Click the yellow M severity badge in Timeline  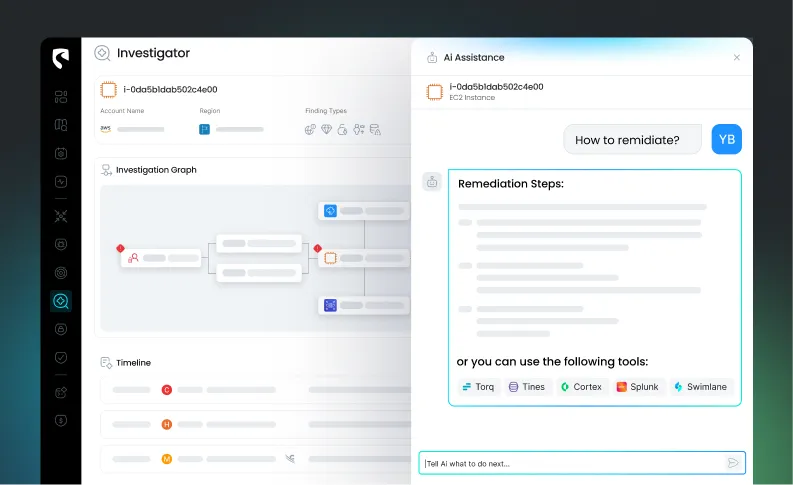tap(166, 459)
